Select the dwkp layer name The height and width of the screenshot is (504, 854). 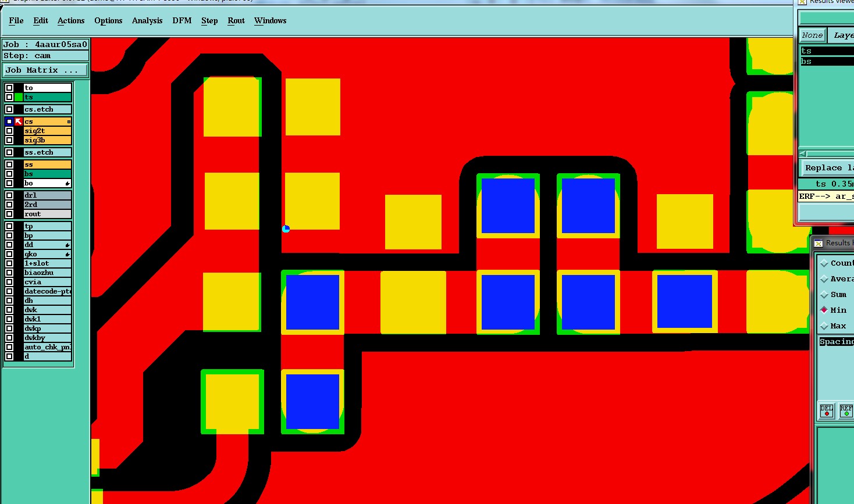47,328
